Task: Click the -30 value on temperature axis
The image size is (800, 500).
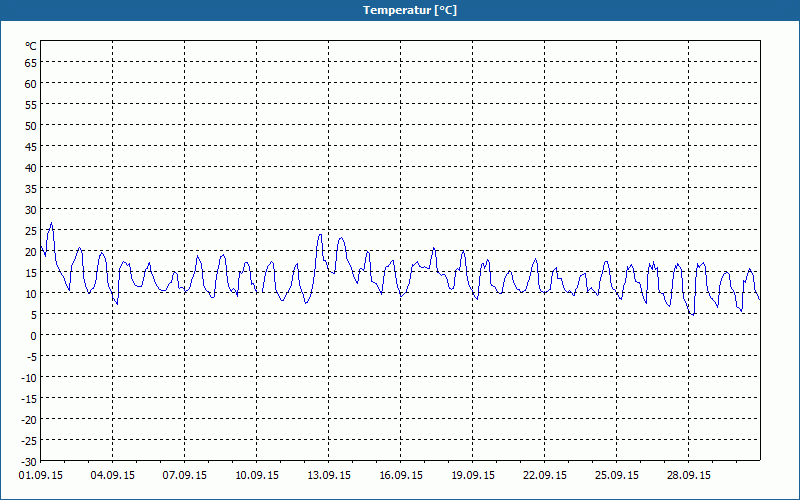Action: click(29, 462)
